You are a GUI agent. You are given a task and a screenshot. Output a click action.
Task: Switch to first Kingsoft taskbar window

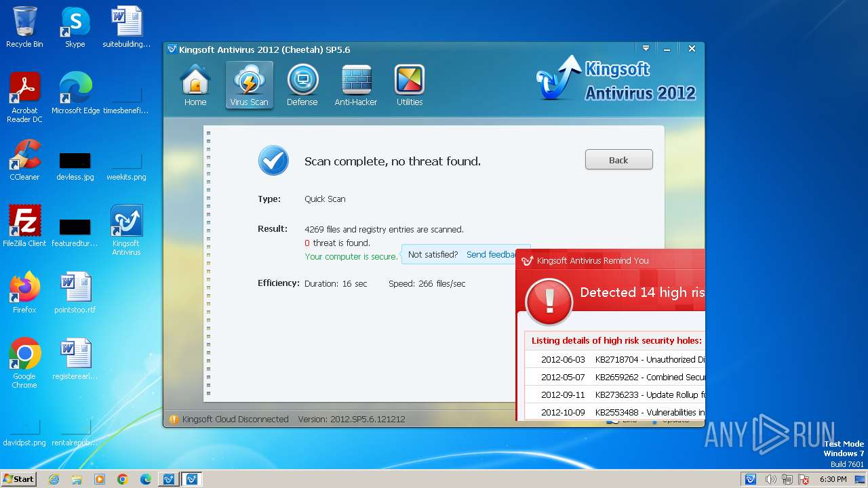[168, 479]
